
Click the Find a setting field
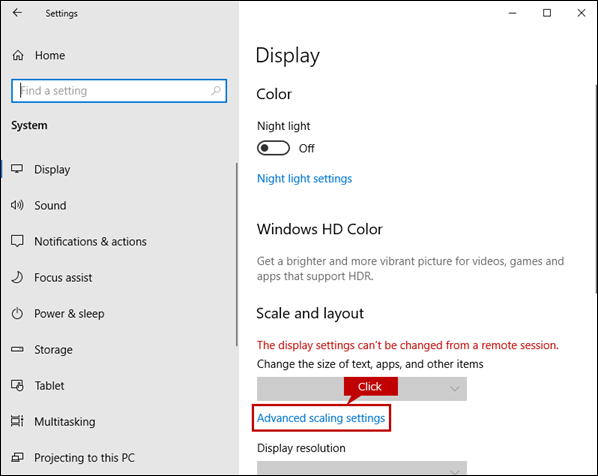coord(119,91)
